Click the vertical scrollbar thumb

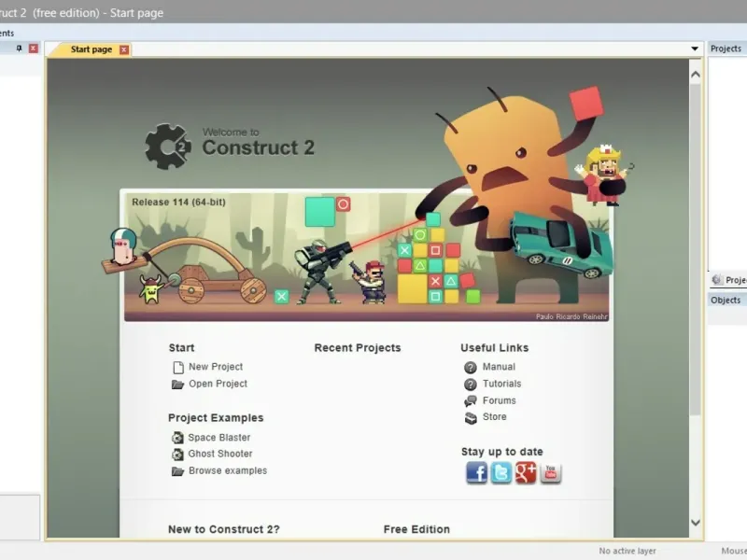696,249
